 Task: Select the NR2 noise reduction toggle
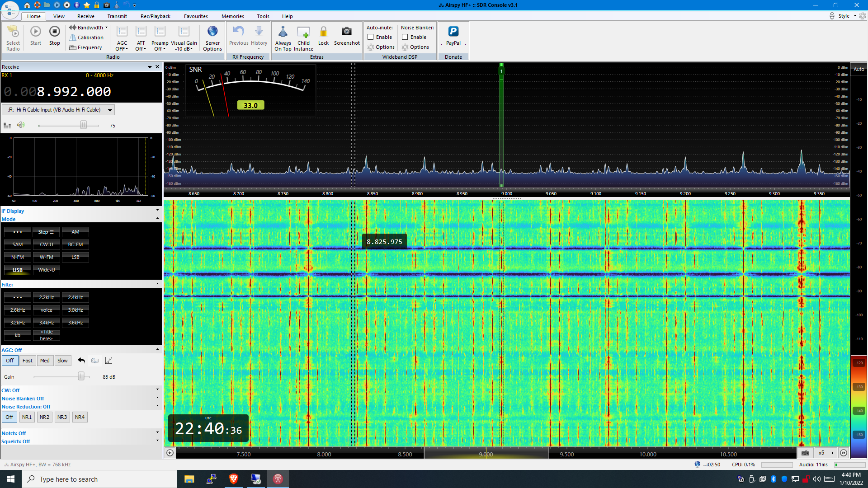click(x=44, y=417)
